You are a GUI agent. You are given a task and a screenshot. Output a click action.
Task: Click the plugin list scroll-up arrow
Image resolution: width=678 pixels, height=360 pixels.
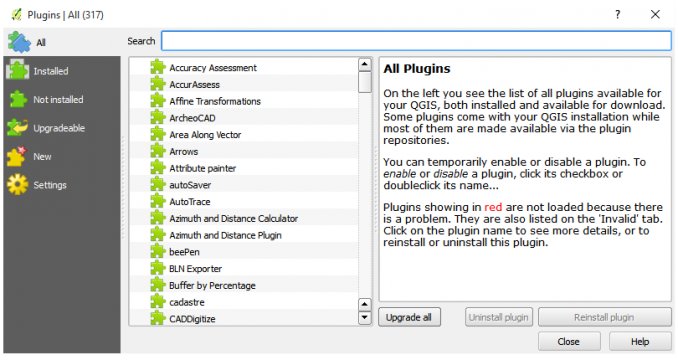(x=365, y=65)
